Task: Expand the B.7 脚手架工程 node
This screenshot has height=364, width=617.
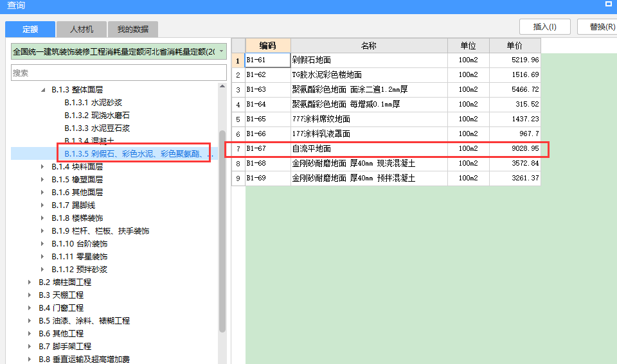Action: coord(30,346)
